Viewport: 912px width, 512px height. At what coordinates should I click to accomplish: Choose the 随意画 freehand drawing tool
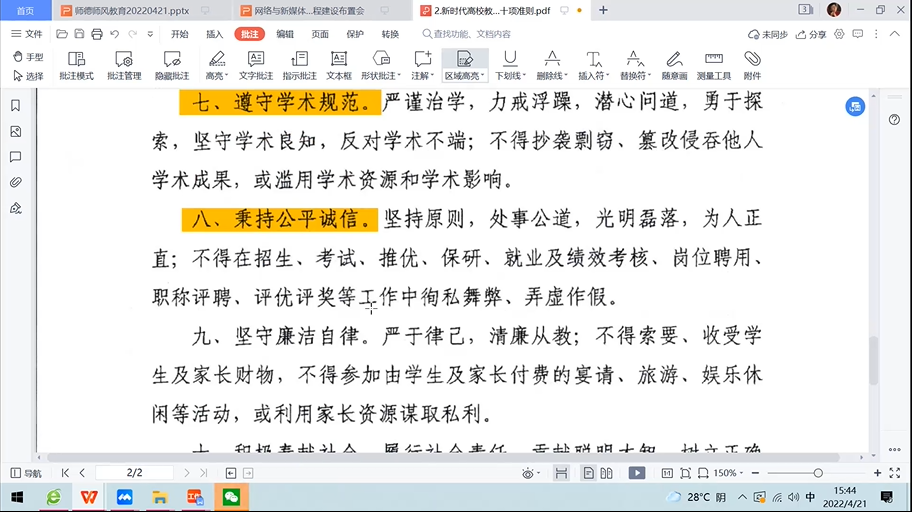coord(674,65)
